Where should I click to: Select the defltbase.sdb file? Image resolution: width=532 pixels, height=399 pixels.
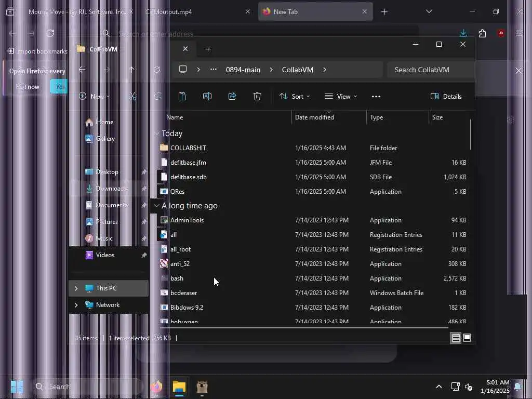[x=313, y=177]
